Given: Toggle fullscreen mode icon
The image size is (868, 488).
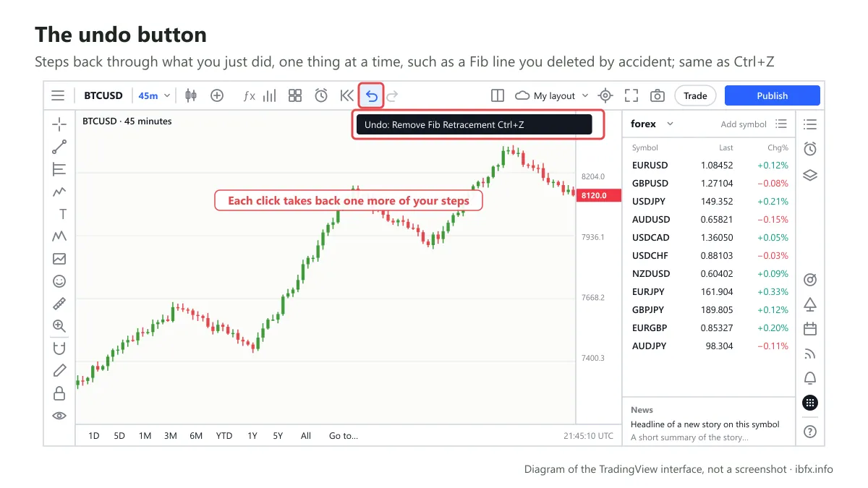Looking at the screenshot, I should (x=631, y=95).
